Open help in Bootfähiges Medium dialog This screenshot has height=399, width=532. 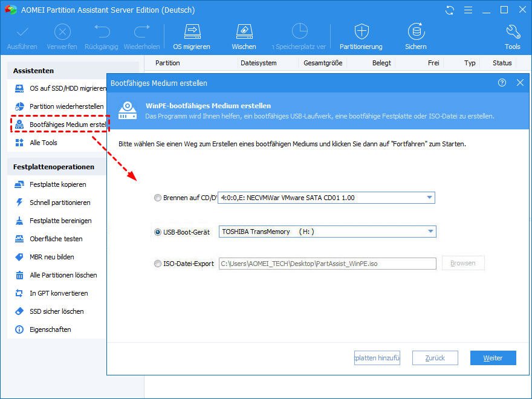tap(502, 82)
